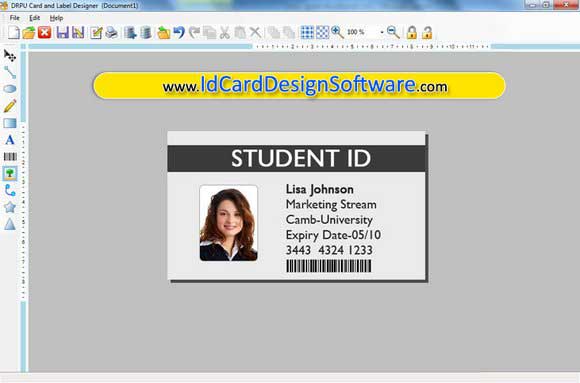Open the File menu
This screenshot has height=383, width=580.
14,18
